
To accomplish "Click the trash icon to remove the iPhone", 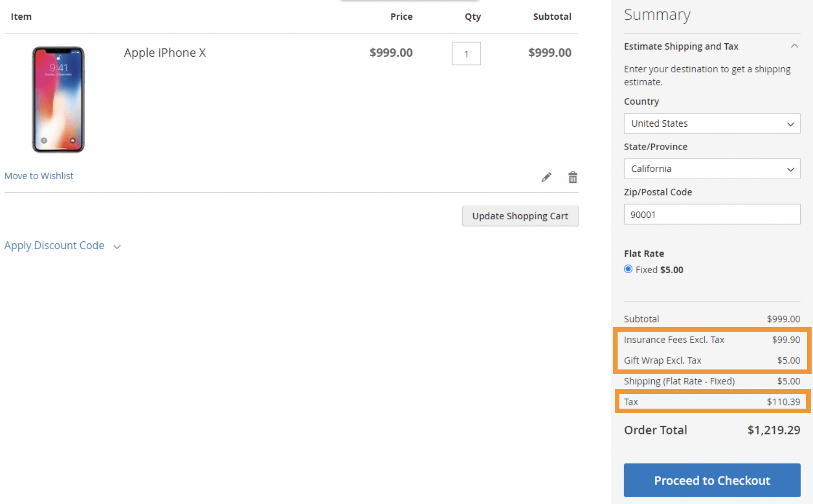I will 572,176.
